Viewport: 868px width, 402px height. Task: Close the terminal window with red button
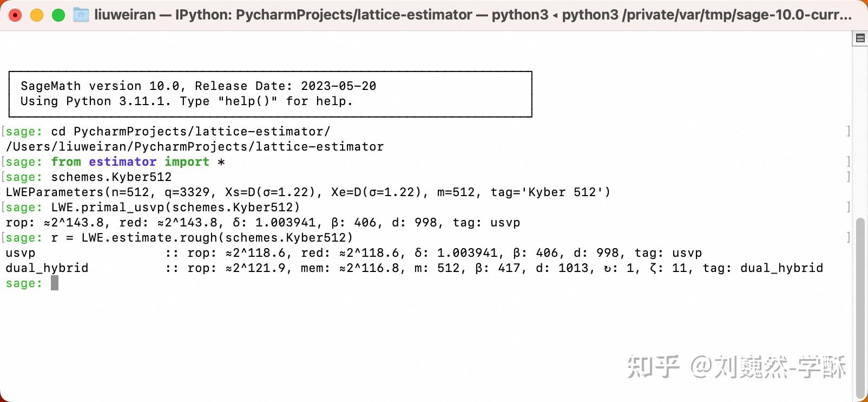click(15, 15)
